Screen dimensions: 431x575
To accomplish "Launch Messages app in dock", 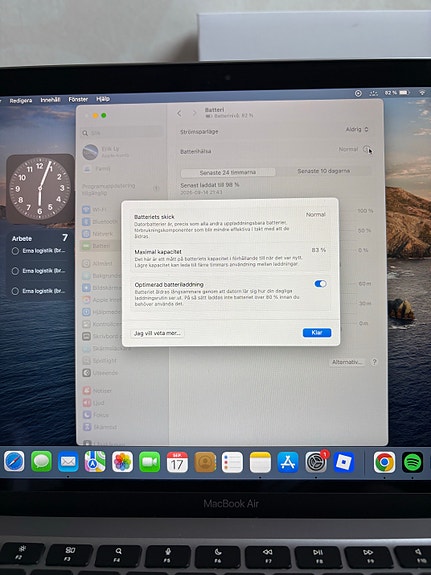I will 41,461.
